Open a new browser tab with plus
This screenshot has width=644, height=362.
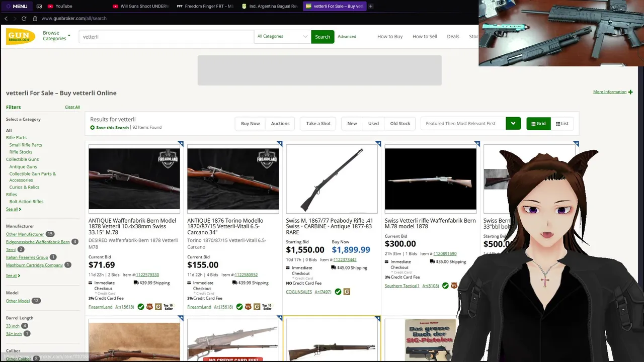click(x=371, y=6)
